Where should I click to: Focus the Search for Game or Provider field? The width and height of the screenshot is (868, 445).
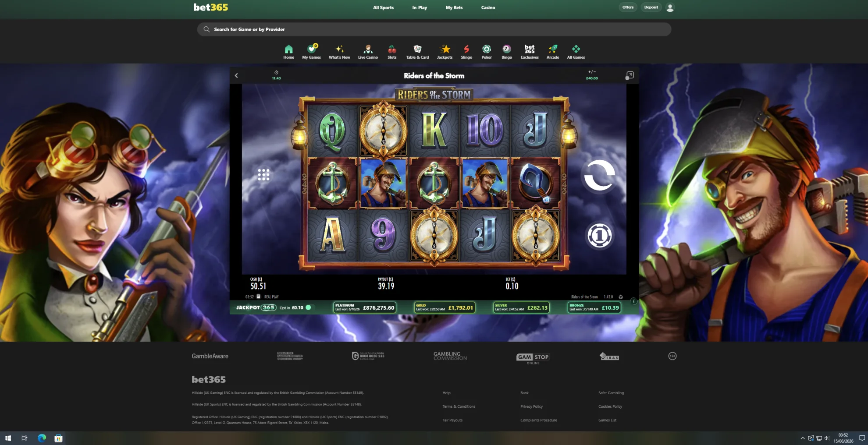(x=434, y=29)
